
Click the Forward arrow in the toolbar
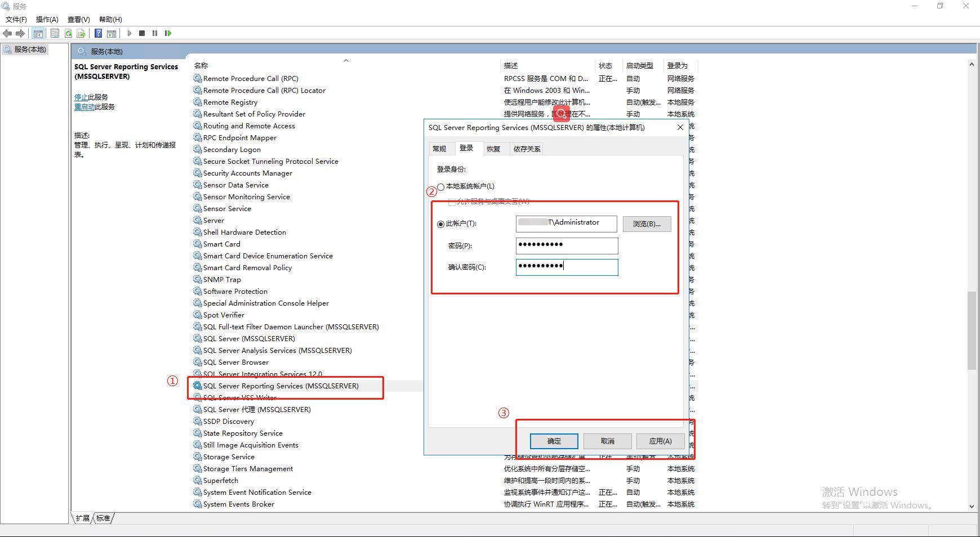[x=20, y=33]
